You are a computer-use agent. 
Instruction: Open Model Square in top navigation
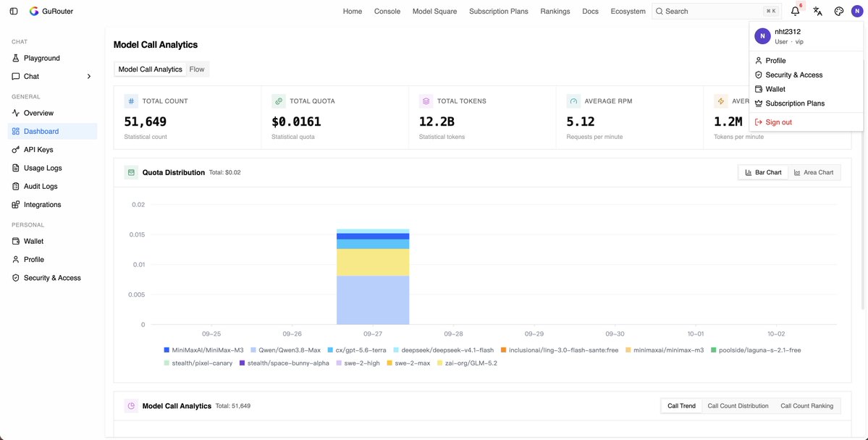tap(434, 11)
